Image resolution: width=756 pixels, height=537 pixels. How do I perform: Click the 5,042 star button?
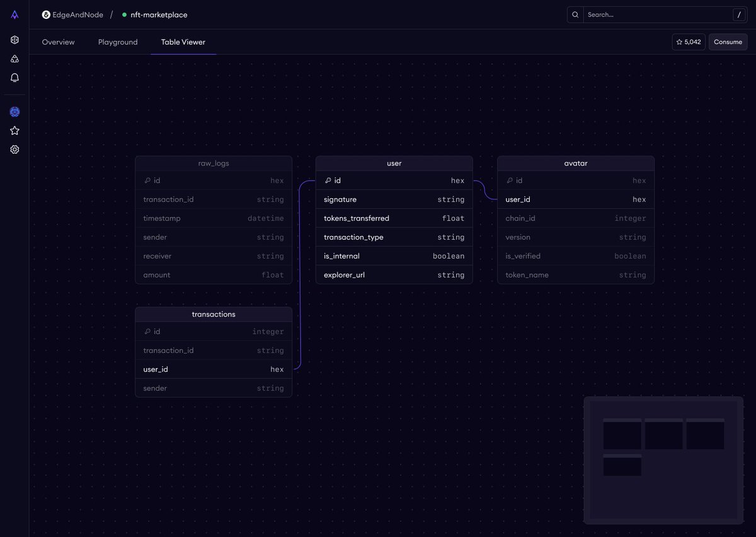click(x=689, y=42)
